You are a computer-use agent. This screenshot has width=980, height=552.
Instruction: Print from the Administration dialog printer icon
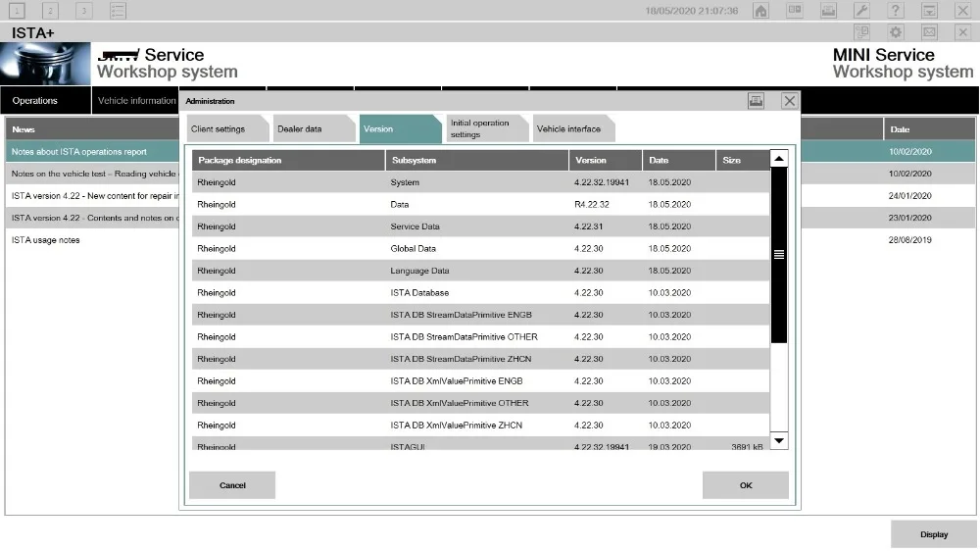click(757, 101)
